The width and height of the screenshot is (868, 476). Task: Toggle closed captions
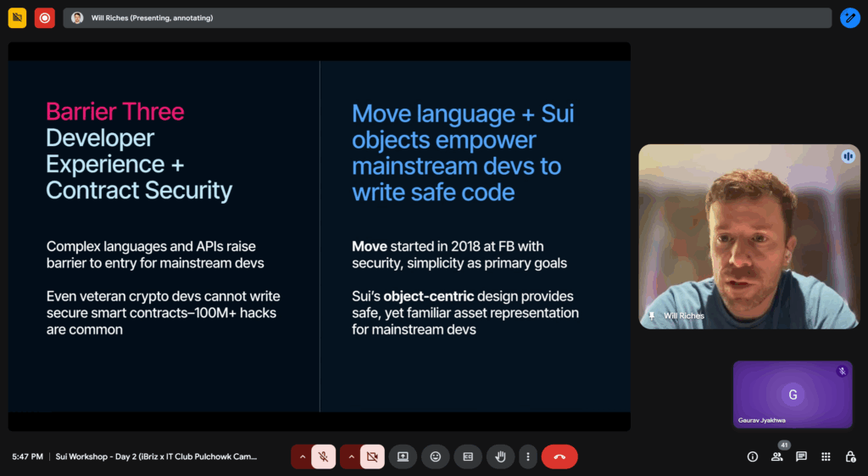click(468, 456)
